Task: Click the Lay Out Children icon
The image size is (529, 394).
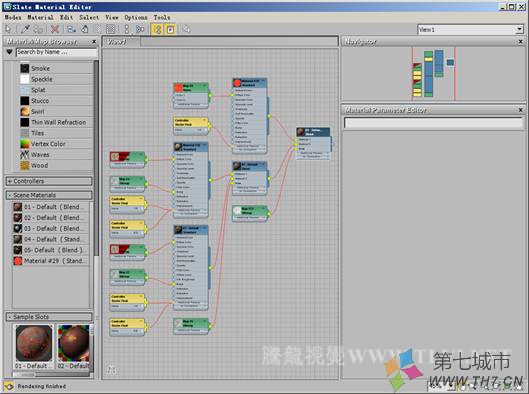Action: click(140, 29)
